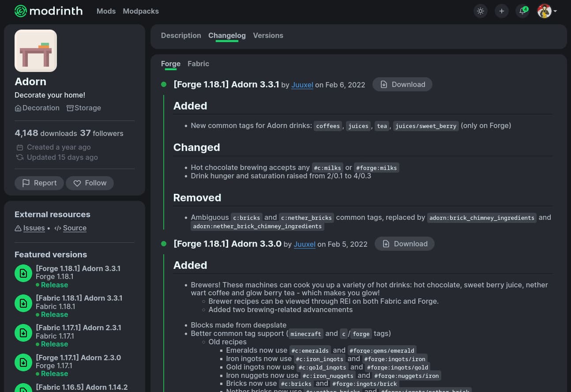571x392 pixels.
Task: Follow the Adorn mod
Action: pyautogui.click(x=90, y=183)
